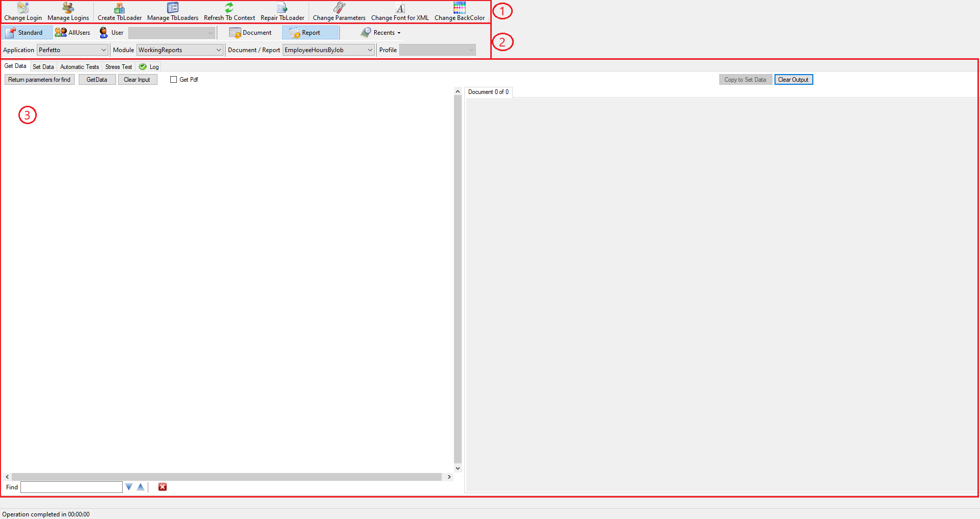Click the GetData button
The height and width of the screenshot is (519, 980).
tap(97, 80)
